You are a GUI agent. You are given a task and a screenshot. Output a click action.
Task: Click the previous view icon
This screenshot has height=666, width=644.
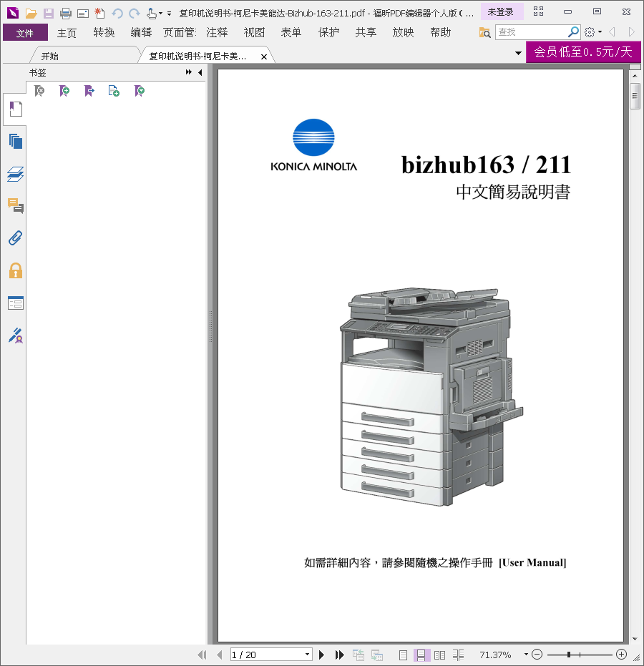point(358,655)
